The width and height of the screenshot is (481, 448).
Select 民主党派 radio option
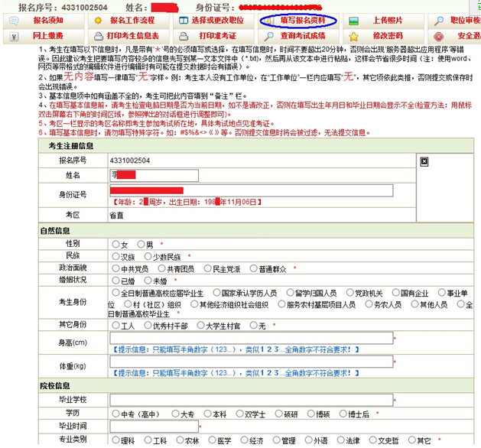[208, 268]
